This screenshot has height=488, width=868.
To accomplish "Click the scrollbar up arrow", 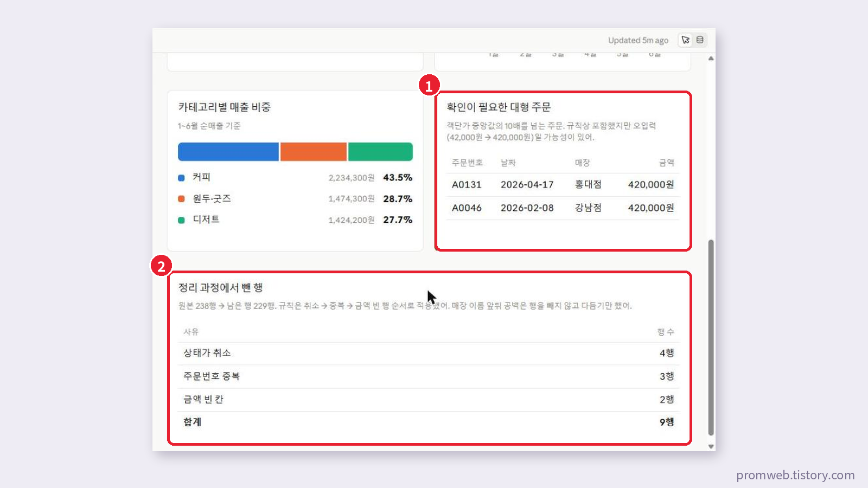I will [711, 58].
